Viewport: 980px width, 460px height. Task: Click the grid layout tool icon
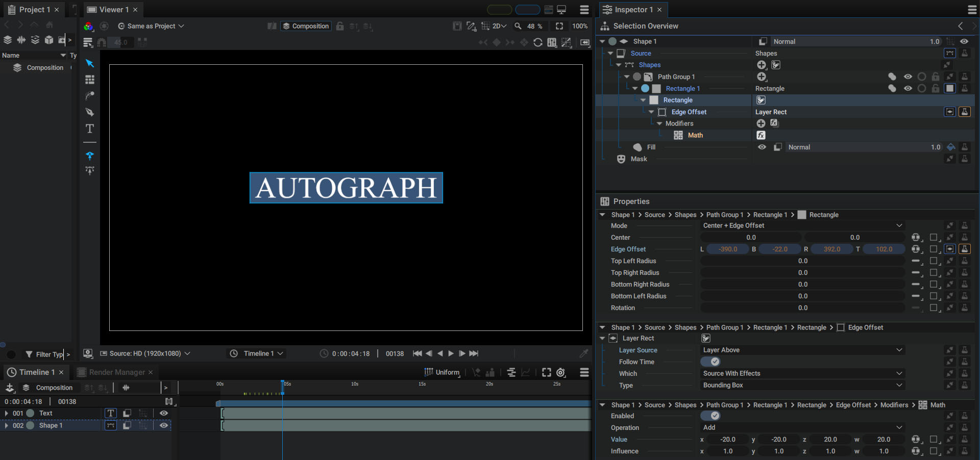coord(90,80)
